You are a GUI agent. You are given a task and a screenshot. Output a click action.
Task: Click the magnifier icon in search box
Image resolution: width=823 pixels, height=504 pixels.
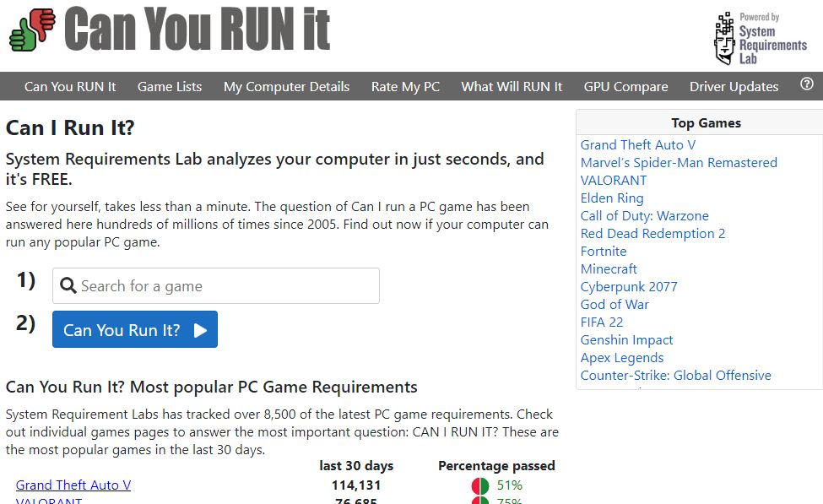68,285
